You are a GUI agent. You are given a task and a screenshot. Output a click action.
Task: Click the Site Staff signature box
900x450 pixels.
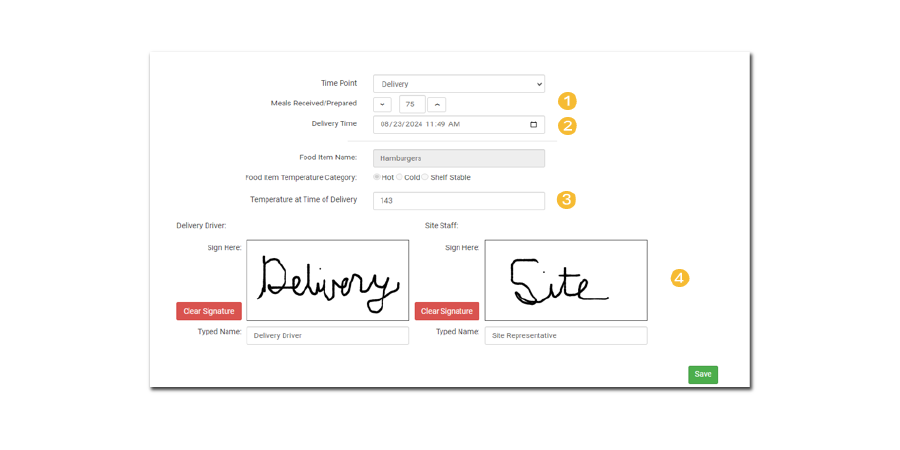pos(565,280)
